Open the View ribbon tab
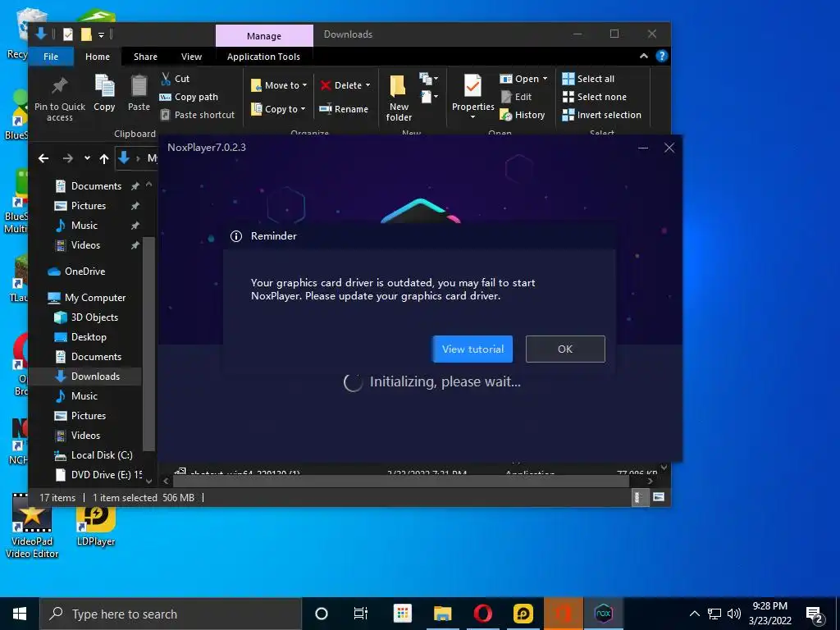The width and height of the screenshot is (840, 630). click(x=191, y=57)
